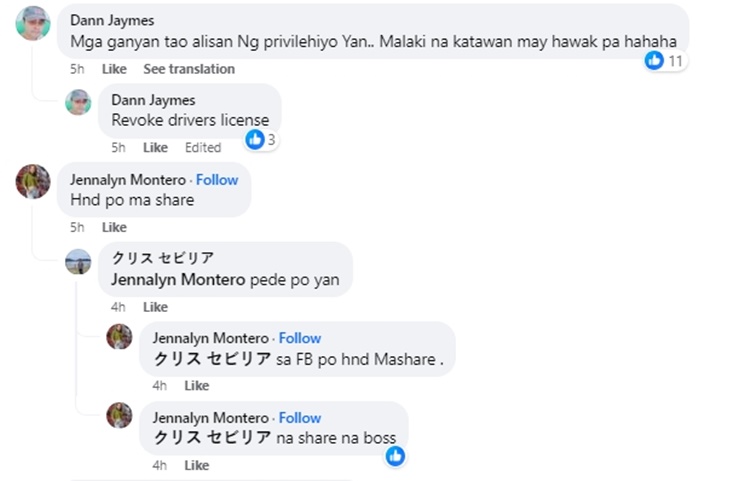Click avatar beside 'sa FB po hnd Mashare' reply
750x481 pixels.
pos(119,337)
